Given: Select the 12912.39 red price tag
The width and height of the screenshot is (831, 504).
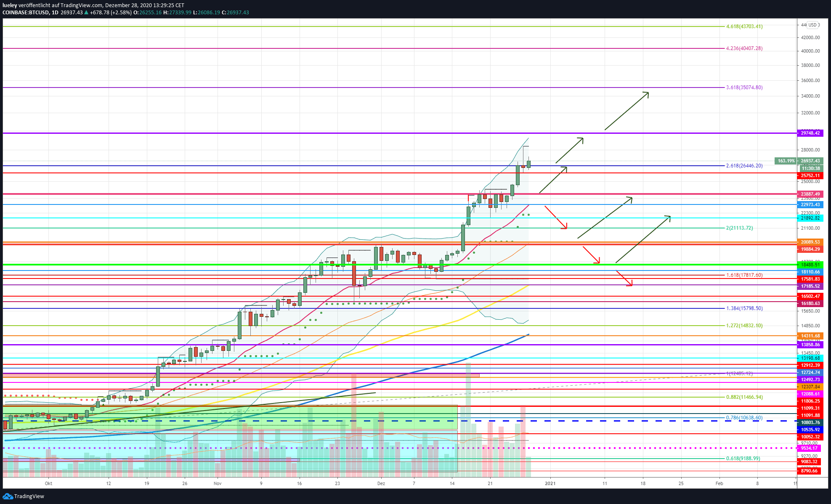Looking at the screenshot, I should 810,365.
